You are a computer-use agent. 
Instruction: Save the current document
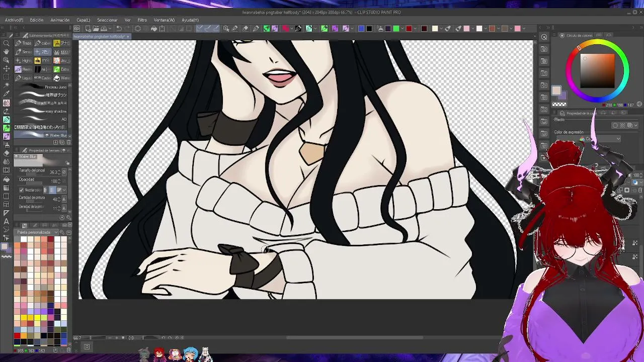(103, 29)
